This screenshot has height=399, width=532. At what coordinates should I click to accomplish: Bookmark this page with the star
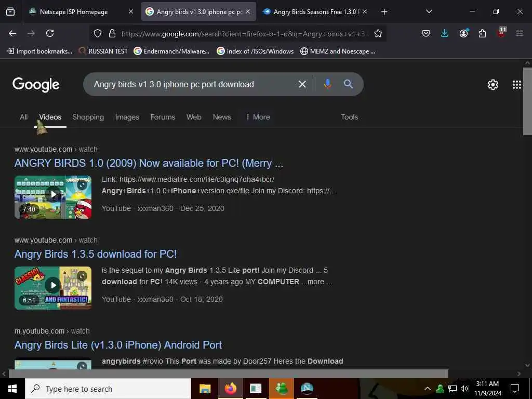378,33
